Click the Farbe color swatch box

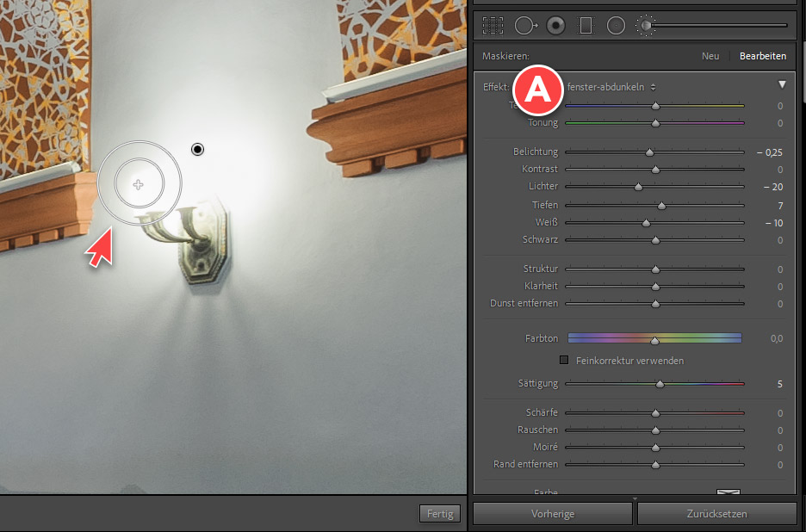(x=728, y=493)
